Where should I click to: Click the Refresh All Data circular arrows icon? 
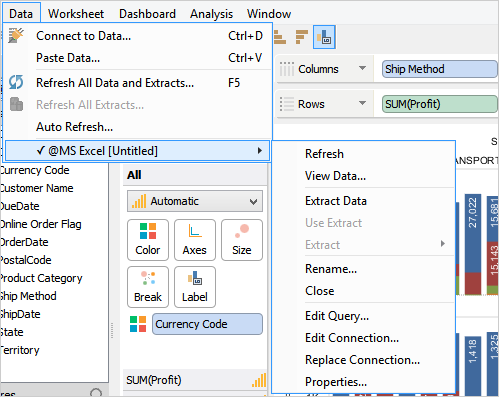pos(16,82)
